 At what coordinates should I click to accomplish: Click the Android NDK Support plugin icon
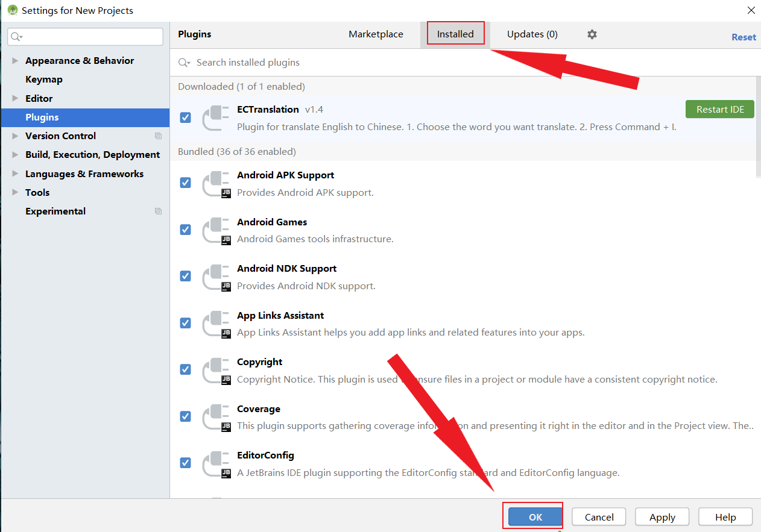216,277
